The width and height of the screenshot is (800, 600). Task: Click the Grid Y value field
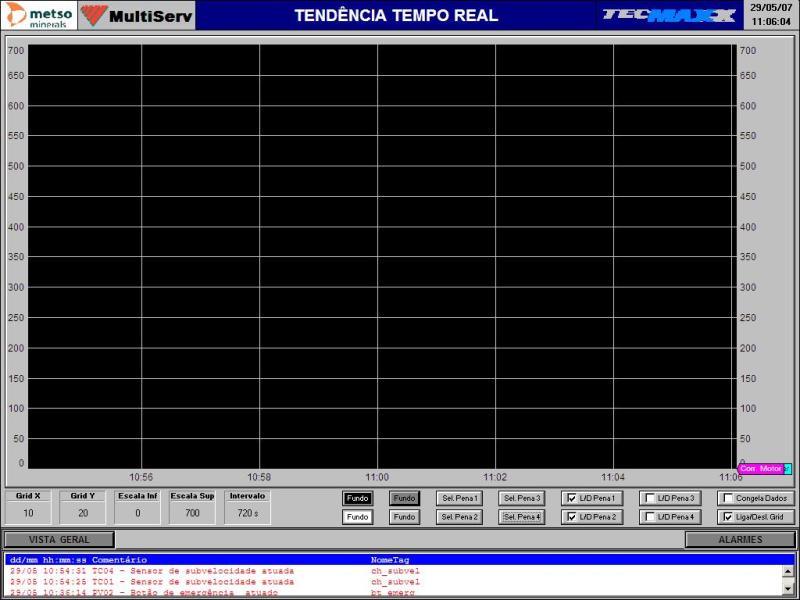pyautogui.click(x=83, y=513)
